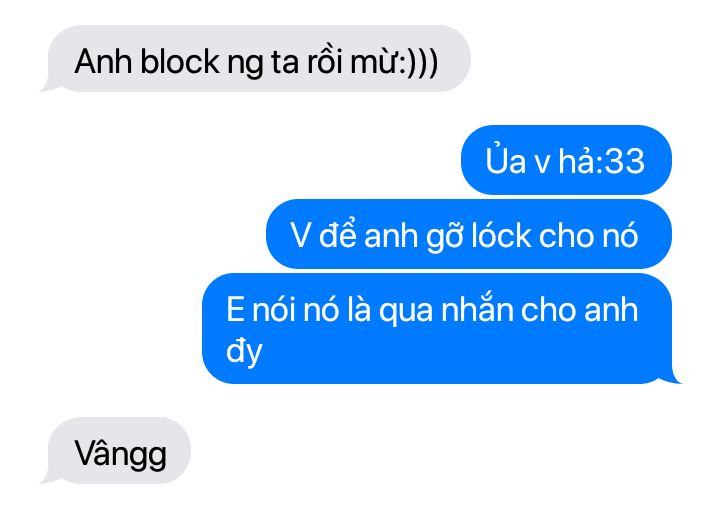705x513 pixels.
Task: Click the tail of the last blue bubble
Action: tap(673, 377)
